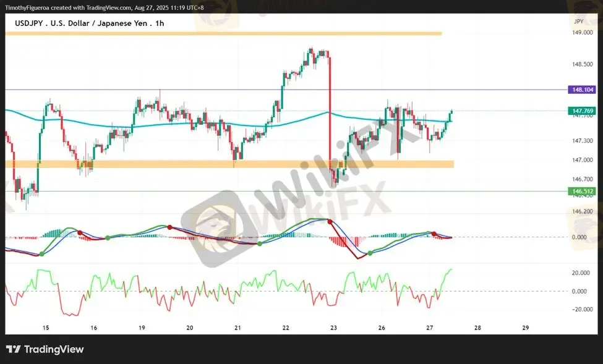Screen dimensions: 603x364
Task: Select date 15 on the time axis
Action: (46, 328)
